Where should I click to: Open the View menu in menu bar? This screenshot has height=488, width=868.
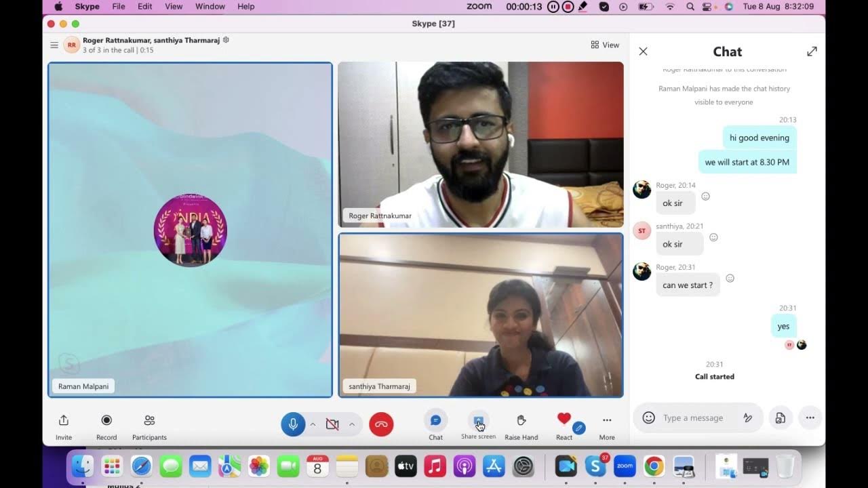[174, 6]
